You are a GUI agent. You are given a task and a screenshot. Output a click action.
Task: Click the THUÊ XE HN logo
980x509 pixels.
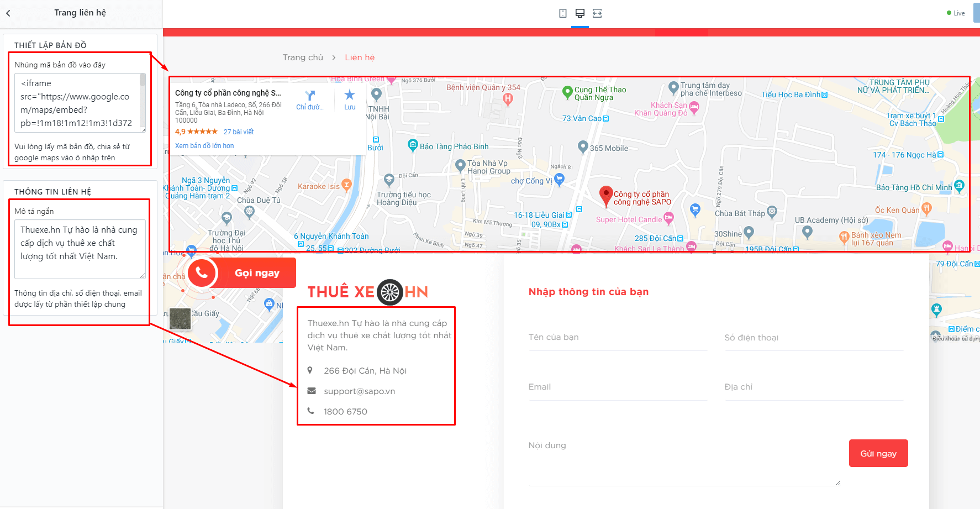point(368,292)
